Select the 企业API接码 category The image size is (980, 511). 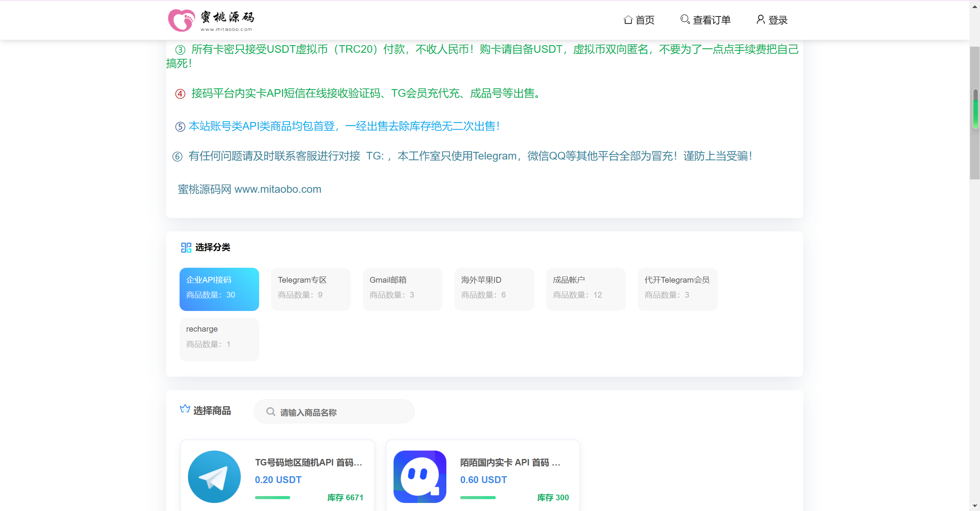[219, 289]
